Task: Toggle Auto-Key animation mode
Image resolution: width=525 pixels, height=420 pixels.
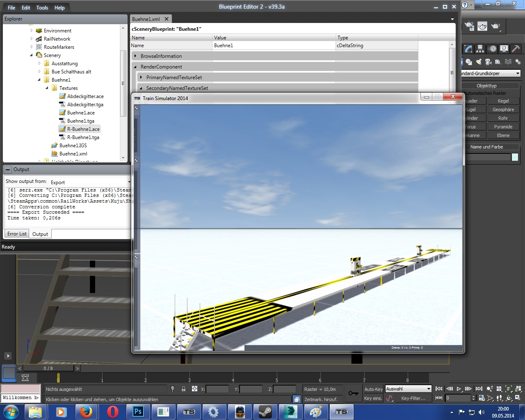Action: [373, 389]
